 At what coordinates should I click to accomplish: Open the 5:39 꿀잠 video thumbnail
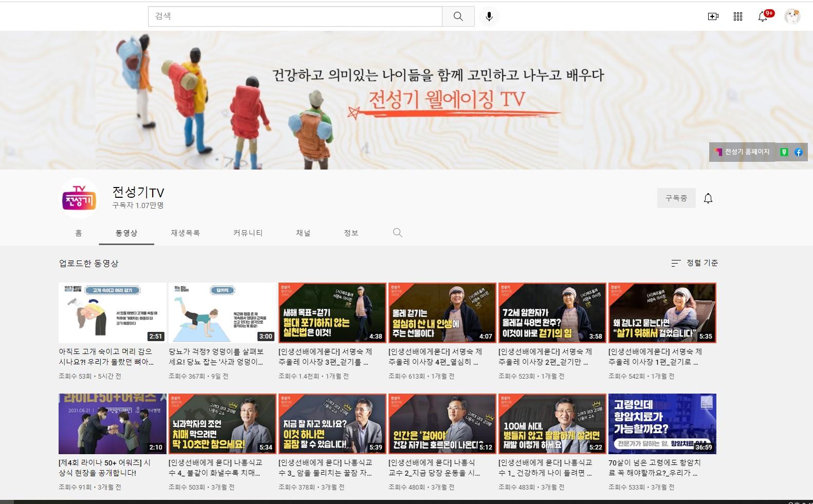332,424
